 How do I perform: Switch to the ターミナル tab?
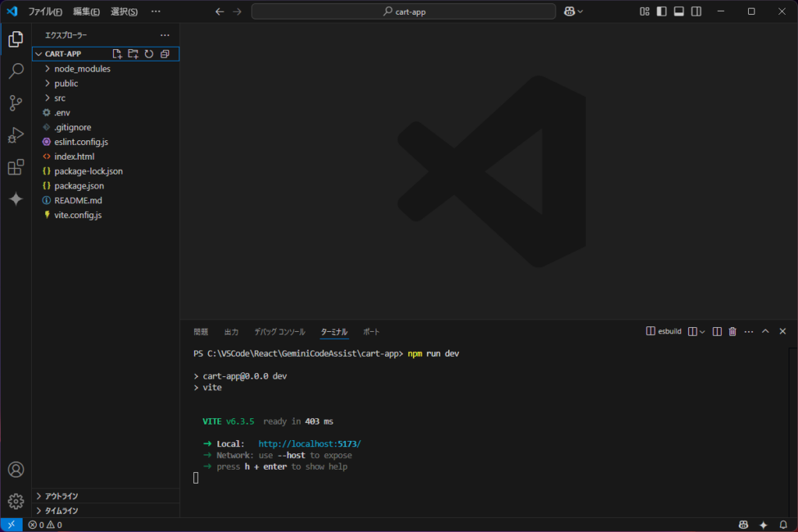334,332
